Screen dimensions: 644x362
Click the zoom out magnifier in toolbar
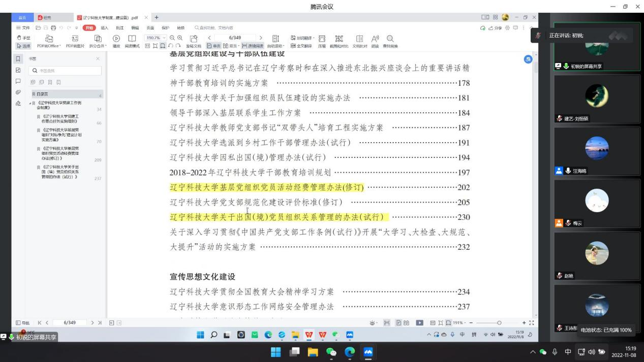coord(172,38)
